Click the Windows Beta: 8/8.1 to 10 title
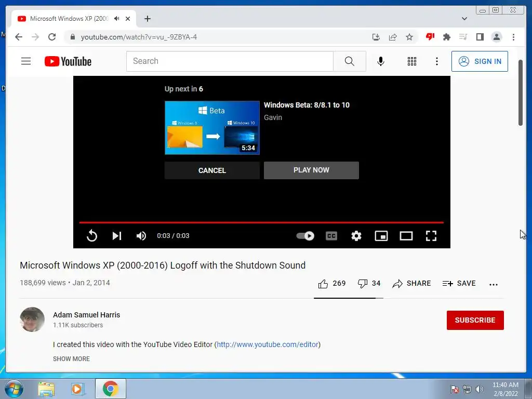The width and height of the screenshot is (532, 399). point(307,105)
